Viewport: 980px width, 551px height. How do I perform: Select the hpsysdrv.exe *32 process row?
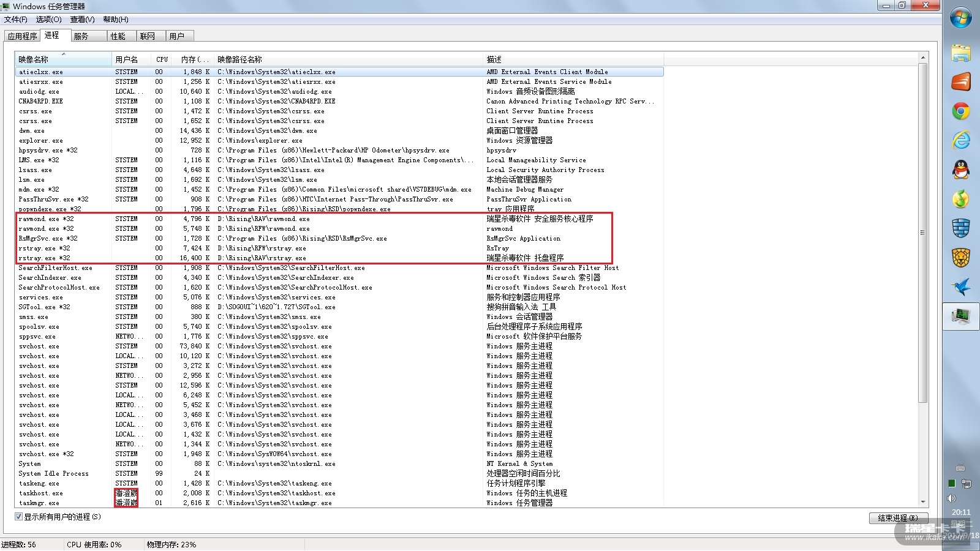(339, 150)
